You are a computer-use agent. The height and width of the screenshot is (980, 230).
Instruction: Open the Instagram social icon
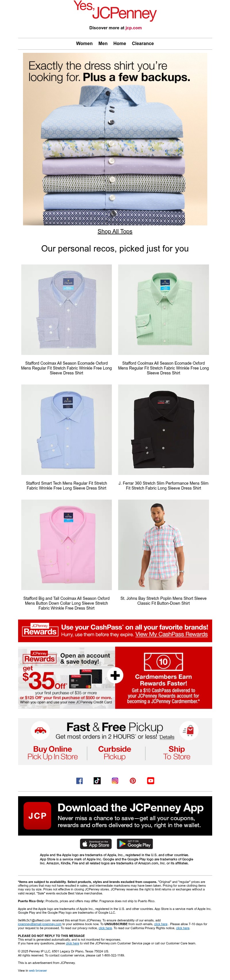point(115,781)
